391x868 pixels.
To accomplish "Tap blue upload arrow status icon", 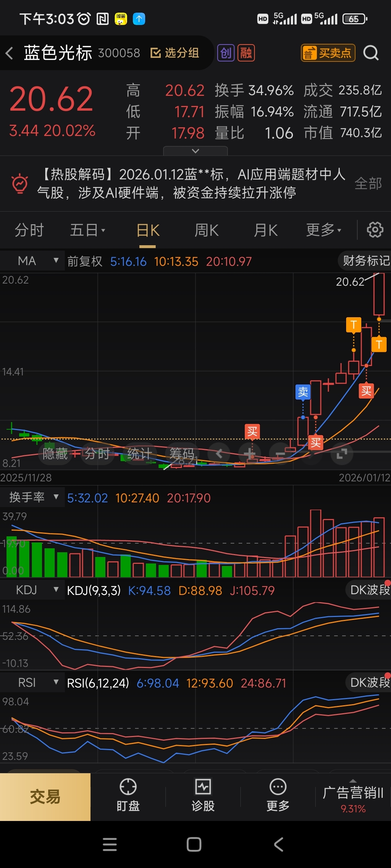I will pyautogui.click(x=139, y=19).
